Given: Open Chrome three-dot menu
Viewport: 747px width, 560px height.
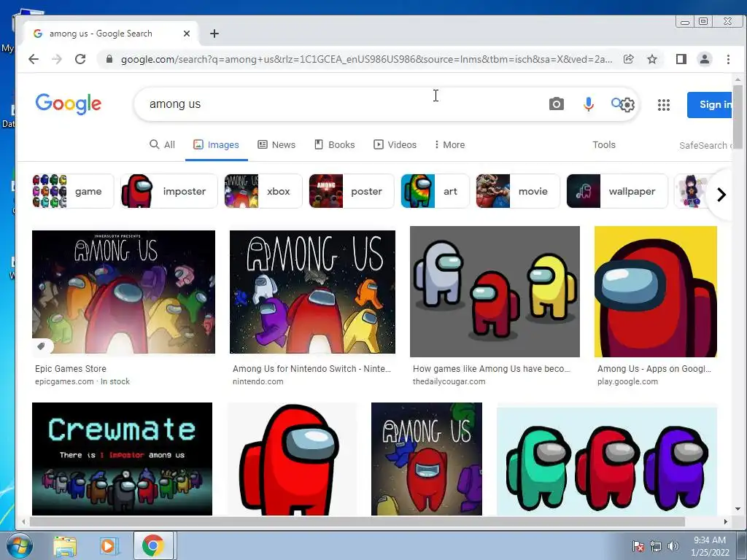Looking at the screenshot, I should tap(728, 59).
